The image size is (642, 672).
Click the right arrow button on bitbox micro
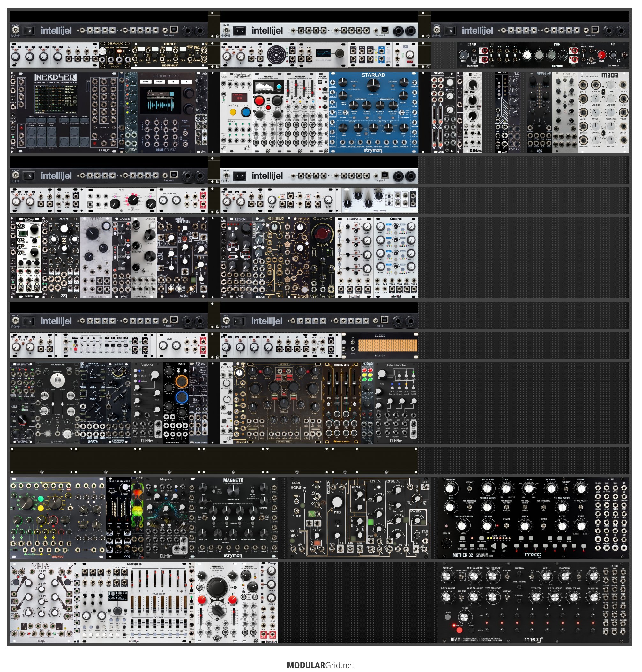click(x=187, y=82)
